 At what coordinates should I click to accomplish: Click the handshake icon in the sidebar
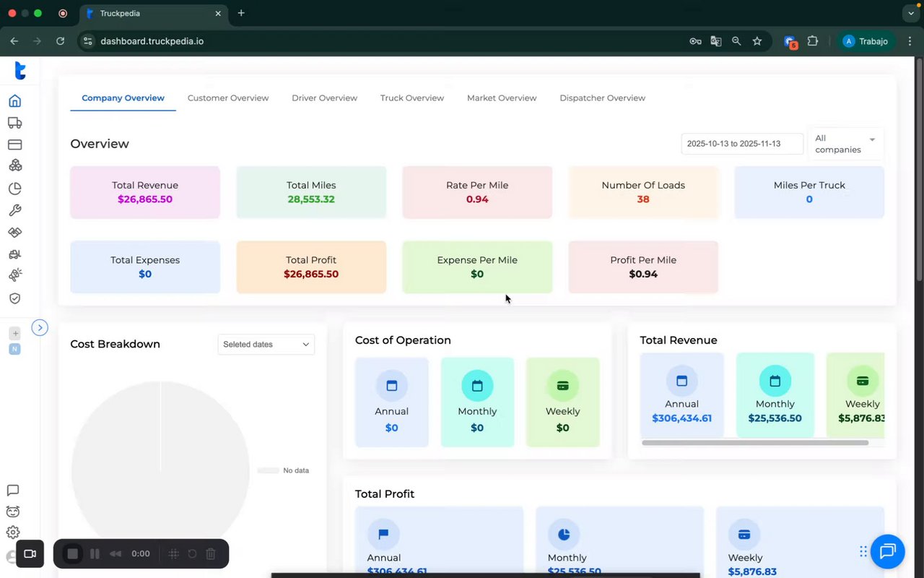point(14,232)
